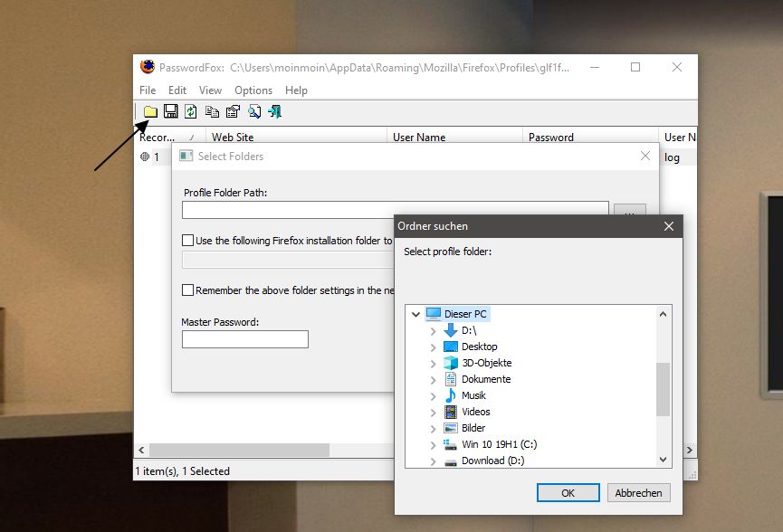Click the Find toolbar icon in PasswordFox

(x=254, y=112)
